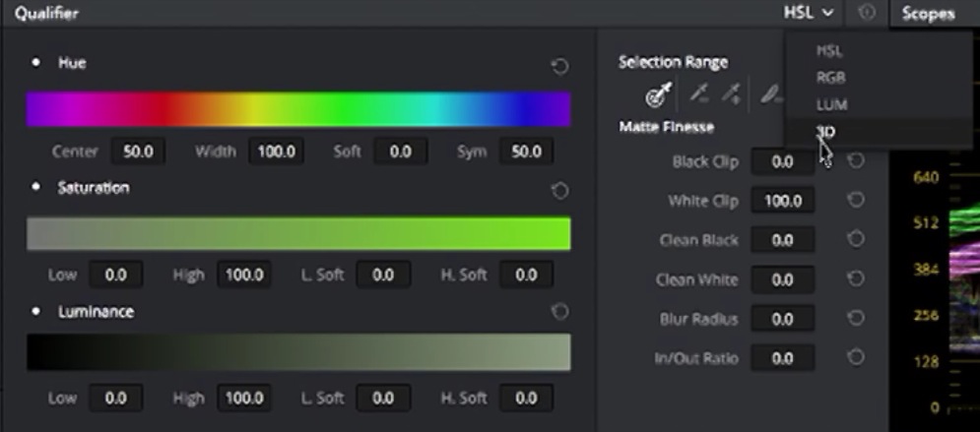This screenshot has width=980, height=432.
Task: Choose the subtract color picker
Action: 700,94
